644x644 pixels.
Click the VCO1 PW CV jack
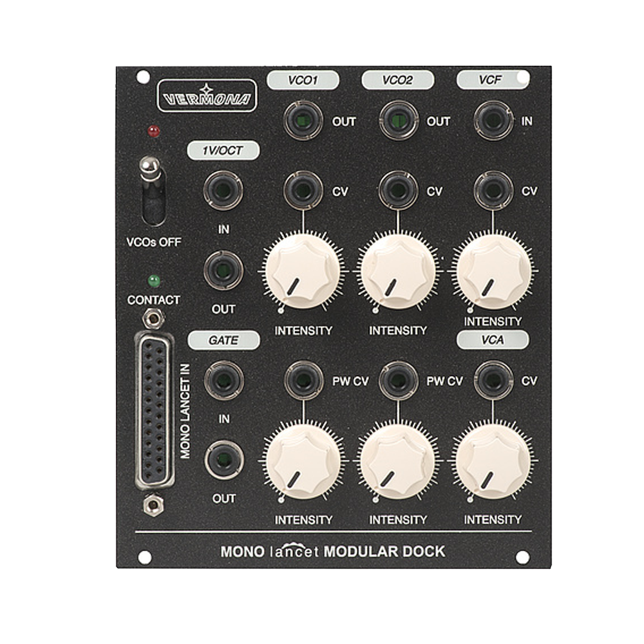click(303, 381)
